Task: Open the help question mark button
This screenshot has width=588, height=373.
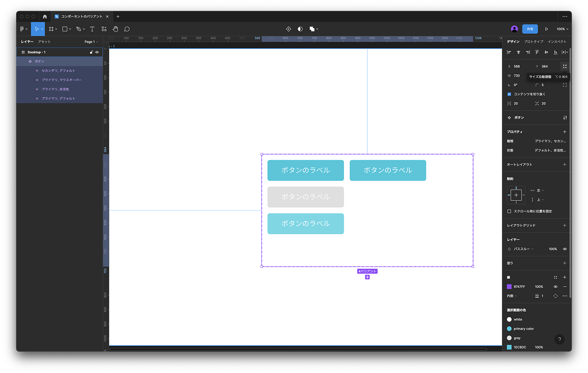Action: [559, 339]
